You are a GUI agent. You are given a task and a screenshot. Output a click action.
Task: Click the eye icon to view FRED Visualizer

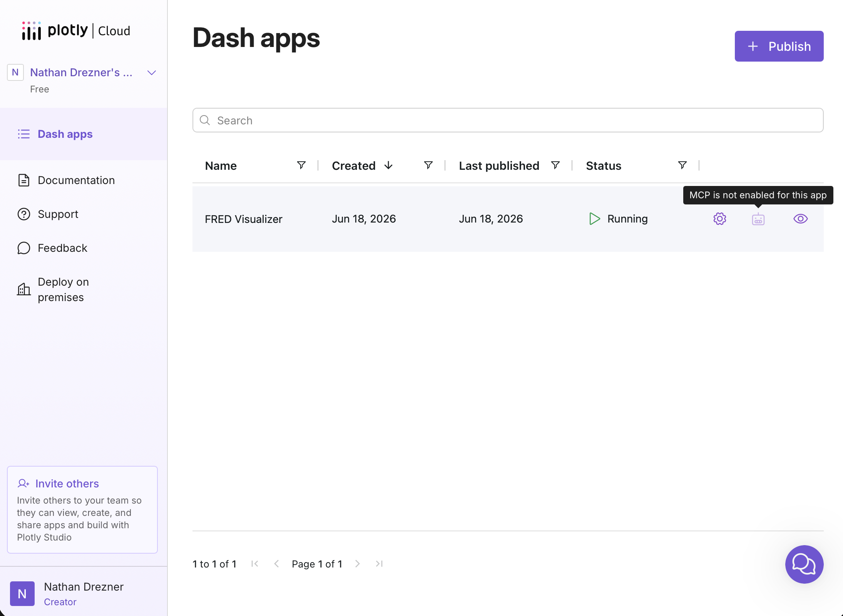pyautogui.click(x=801, y=219)
